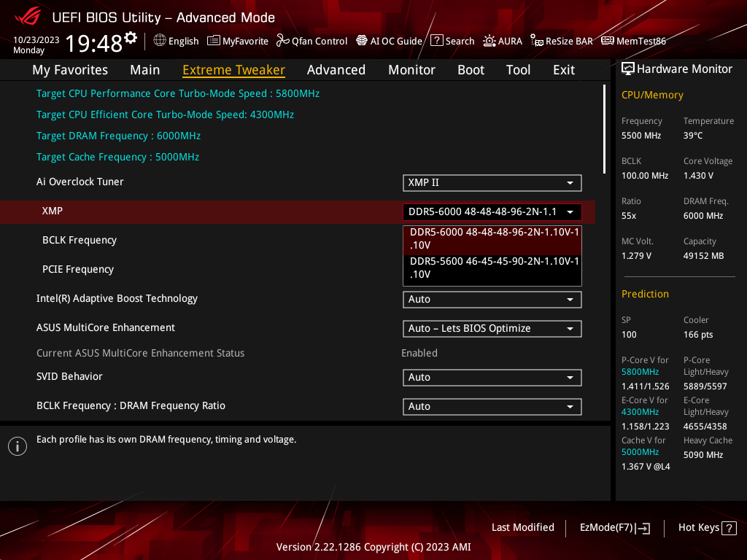
Task: Click Target DRAM Frequency : 6000MHz text
Action: (x=119, y=136)
